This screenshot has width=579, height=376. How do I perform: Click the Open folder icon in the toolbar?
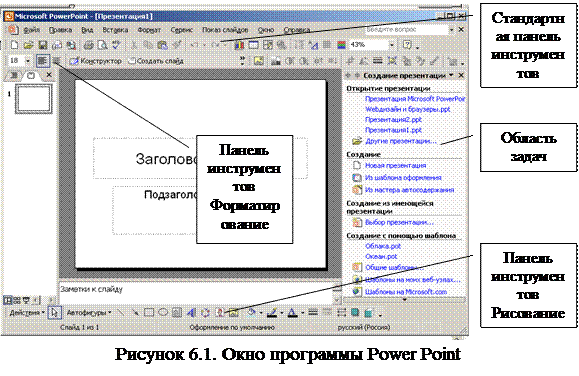[x=28, y=45]
